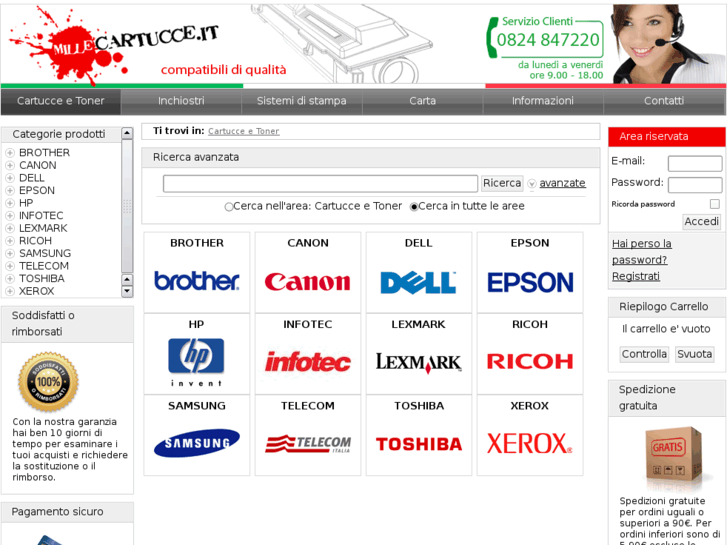The height and width of the screenshot is (545, 727).
Task: Open the Samsung brand logo tile
Action: click(197, 443)
